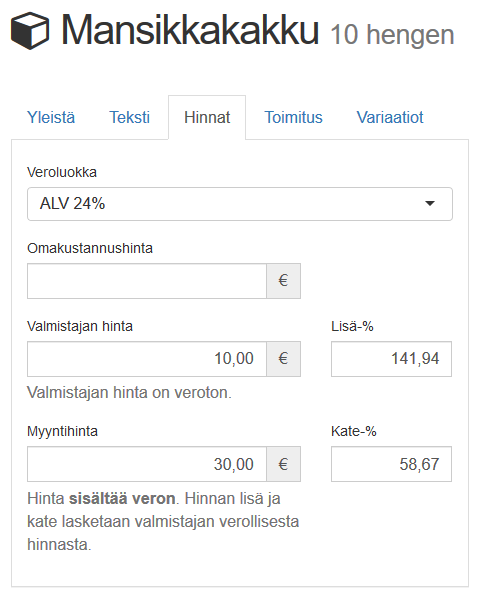This screenshot has height=602, width=482.
Task: Click euro symbol beside Myyntihinta field
Action: tap(283, 464)
